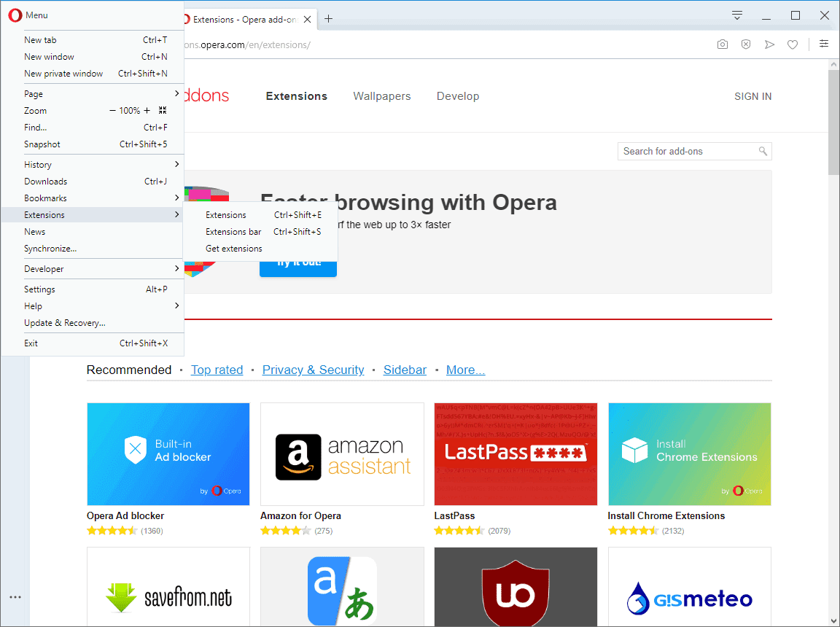This screenshot has height=627, width=840.
Task: Expand the History submenu
Action: pos(93,164)
